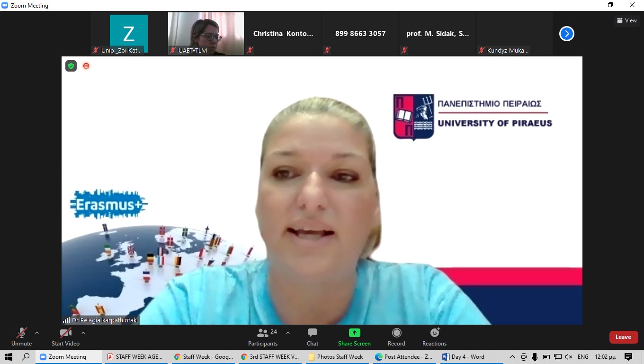Open Photos Staff Week folder in taskbar
644x364 pixels.
[x=338, y=357]
